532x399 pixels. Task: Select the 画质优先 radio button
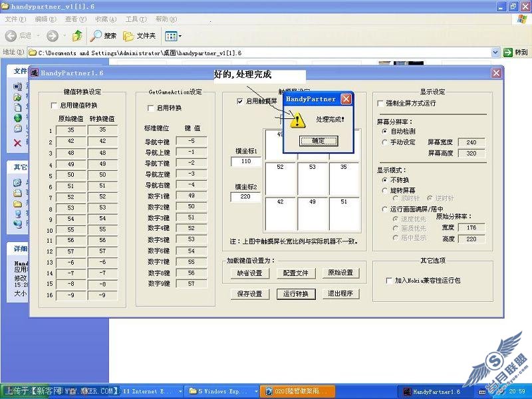point(395,228)
